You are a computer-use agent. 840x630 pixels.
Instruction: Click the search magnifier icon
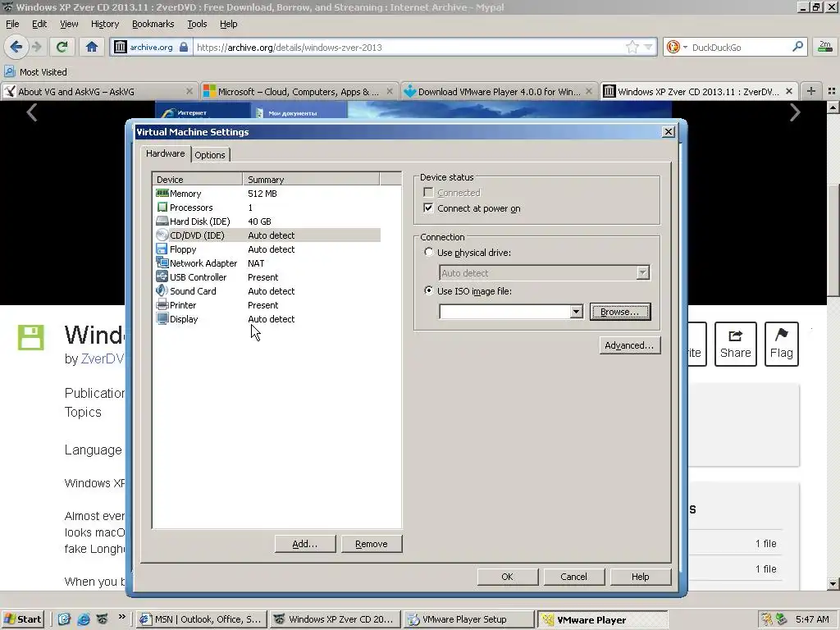point(797,47)
